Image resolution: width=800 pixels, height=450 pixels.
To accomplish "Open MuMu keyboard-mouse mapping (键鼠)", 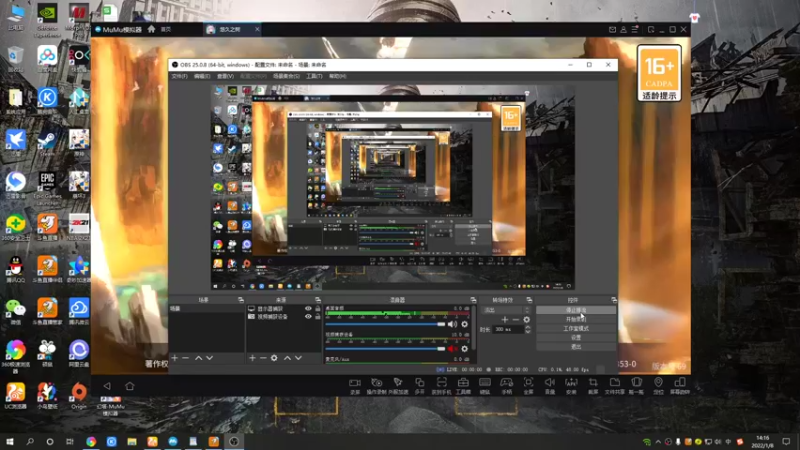I will (485, 386).
